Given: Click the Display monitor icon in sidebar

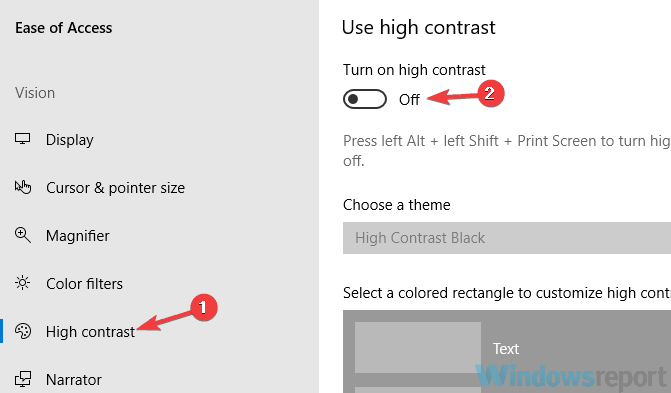Looking at the screenshot, I should [x=22, y=139].
